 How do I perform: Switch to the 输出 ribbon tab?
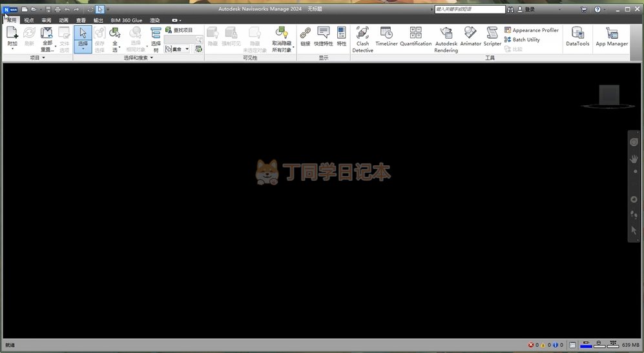98,20
